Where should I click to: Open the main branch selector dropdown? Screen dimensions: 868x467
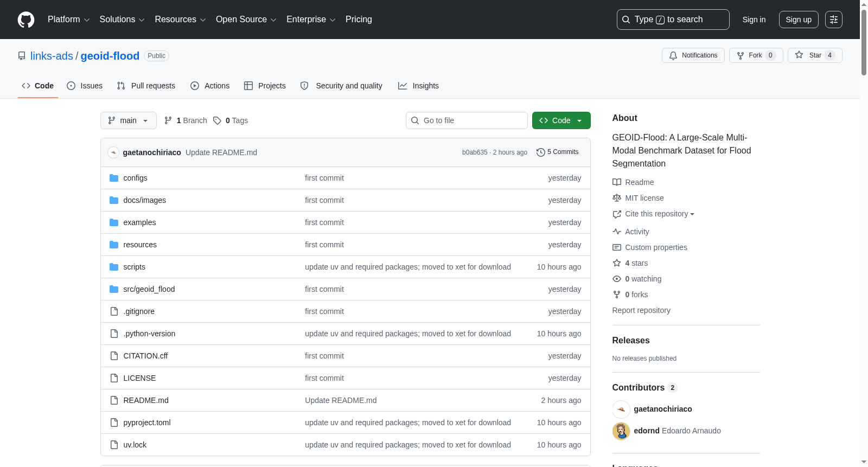click(x=129, y=120)
